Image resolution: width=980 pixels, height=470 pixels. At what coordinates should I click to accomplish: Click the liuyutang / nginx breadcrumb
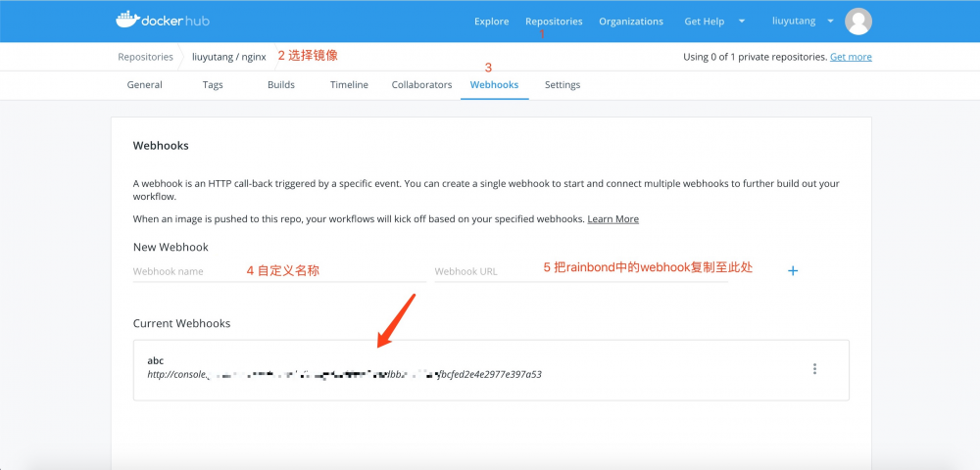coord(228,57)
